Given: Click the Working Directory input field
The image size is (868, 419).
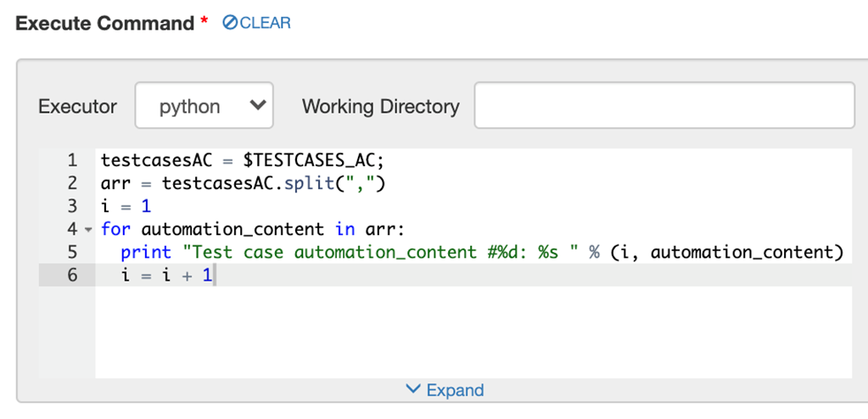Looking at the screenshot, I should pyautogui.click(x=664, y=106).
